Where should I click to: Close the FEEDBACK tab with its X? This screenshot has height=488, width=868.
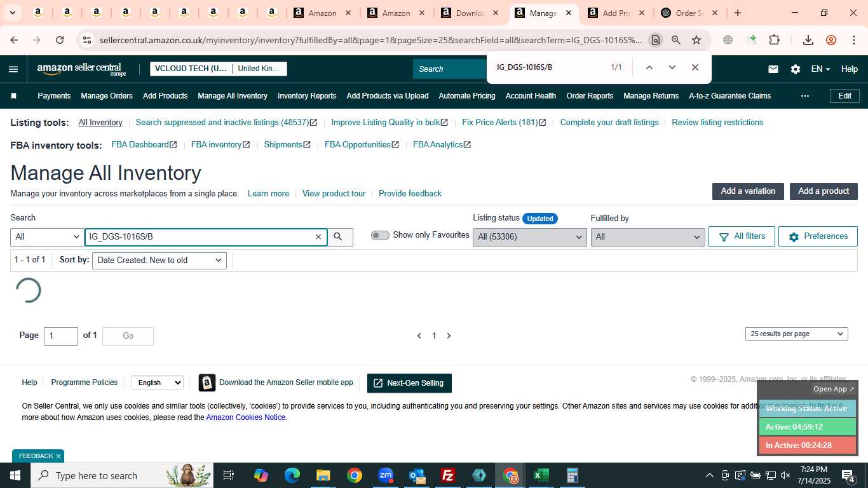pyautogui.click(x=58, y=456)
